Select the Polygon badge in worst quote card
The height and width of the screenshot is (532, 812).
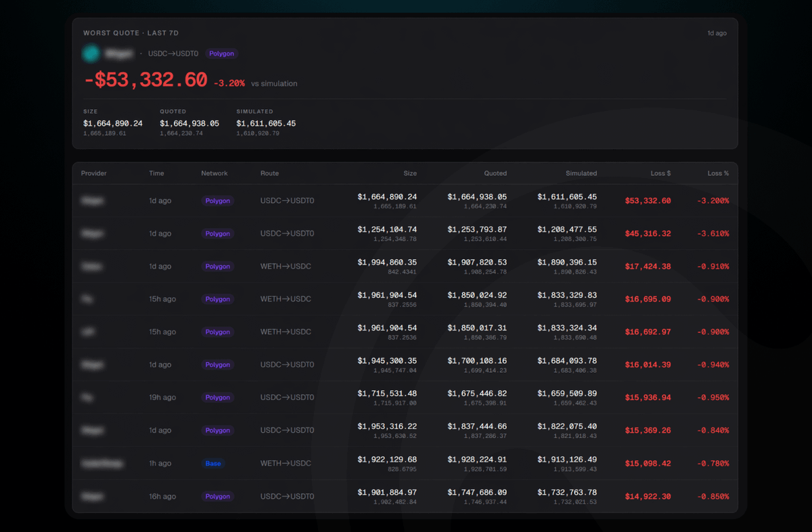coord(222,53)
